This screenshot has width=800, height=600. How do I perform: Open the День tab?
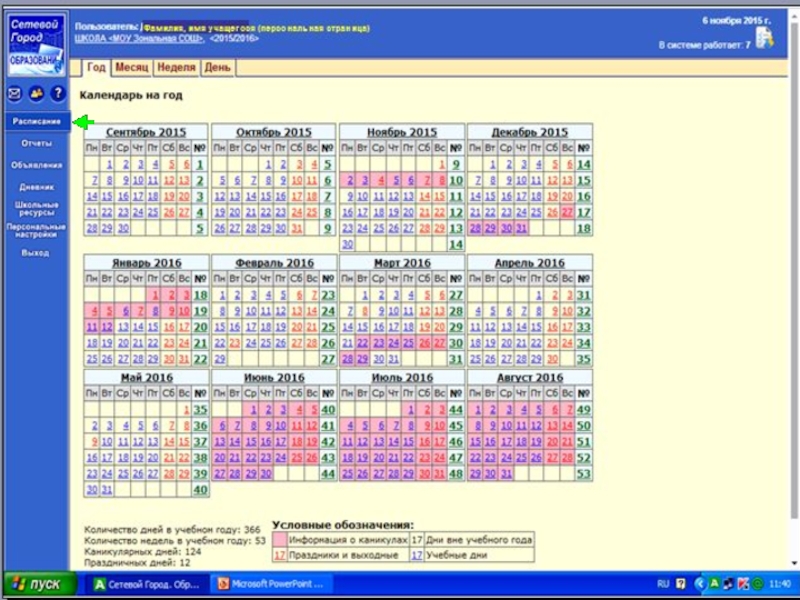pos(217,68)
